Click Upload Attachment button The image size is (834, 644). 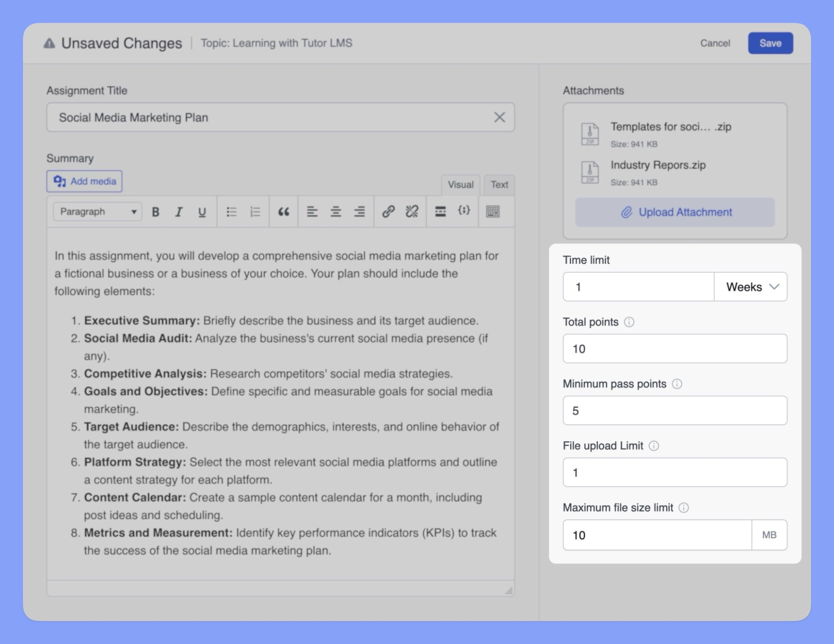point(675,212)
